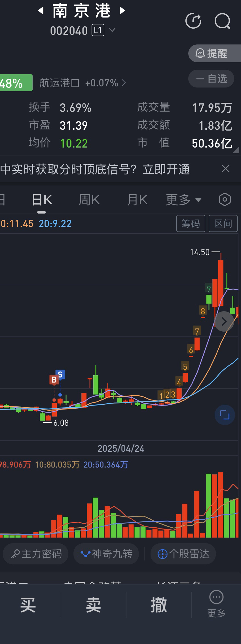241x644 pixels.
Task: Tap the 撤 cancel order button
Action: [159, 605]
